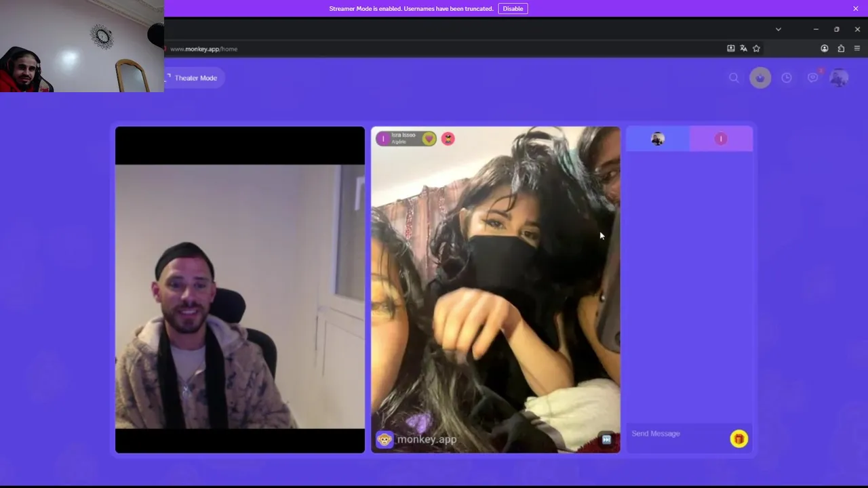Select the partner's pink avatar tab in chat panel
The width and height of the screenshot is (868, 488).
[x=721, y=139]
